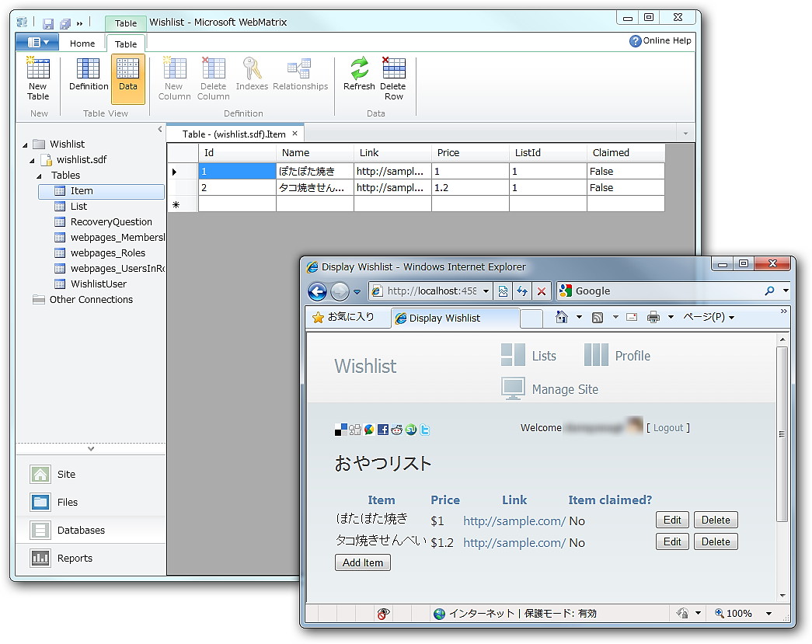812x644 pixels.
Task: Select the Display Wishlist IE tab
Action: click(455, 318)
